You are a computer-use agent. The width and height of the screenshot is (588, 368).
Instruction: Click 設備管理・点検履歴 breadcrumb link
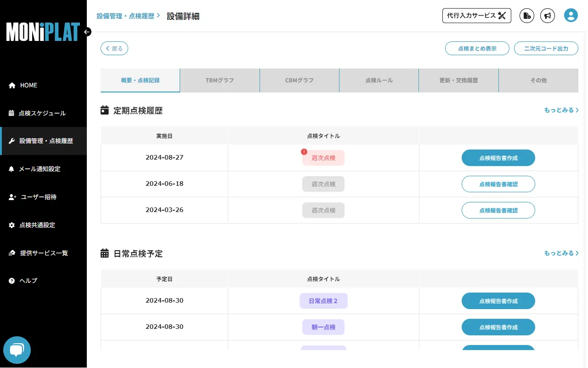point(125,16)
